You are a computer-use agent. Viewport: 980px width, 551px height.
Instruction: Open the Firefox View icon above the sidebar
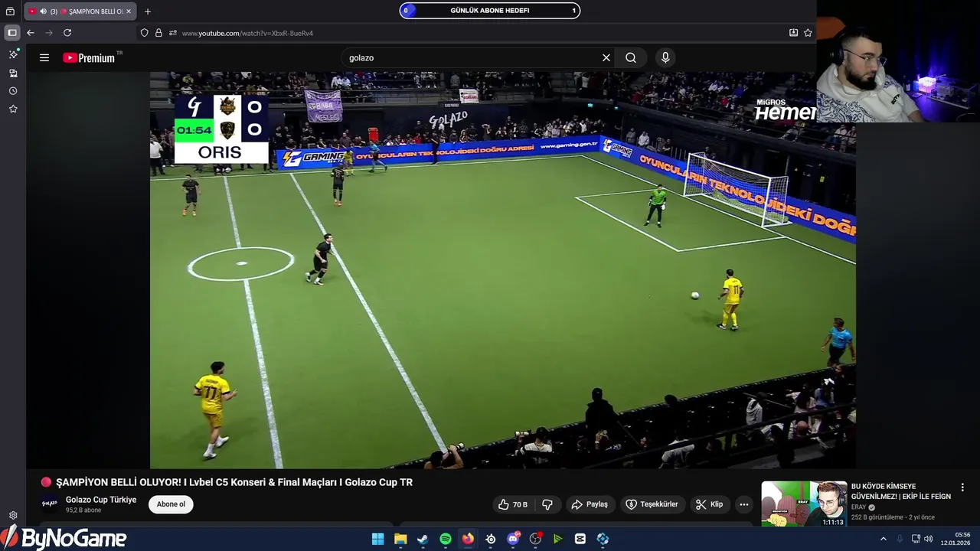[10, 11]
